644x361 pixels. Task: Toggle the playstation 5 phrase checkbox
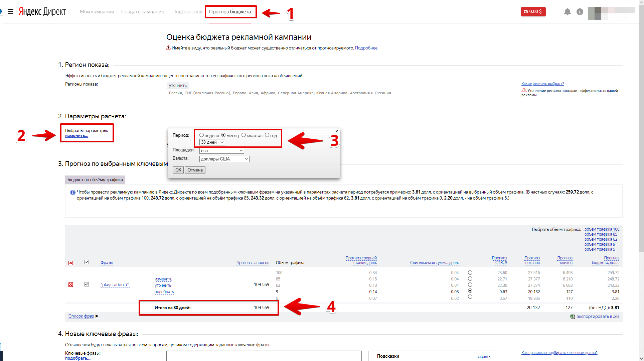click(87, 284)
